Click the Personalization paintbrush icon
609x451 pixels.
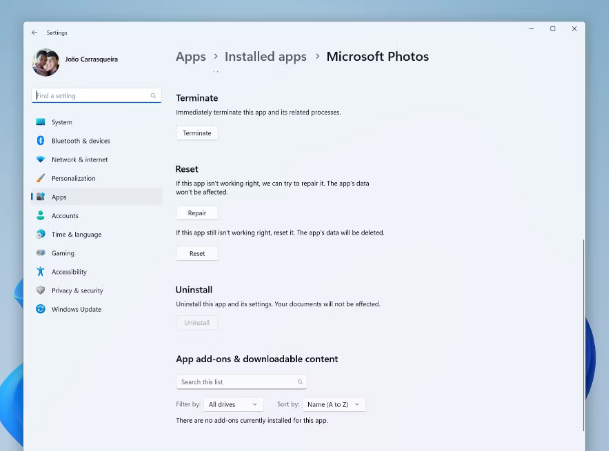pyautogui.click(x=40, y=178)
